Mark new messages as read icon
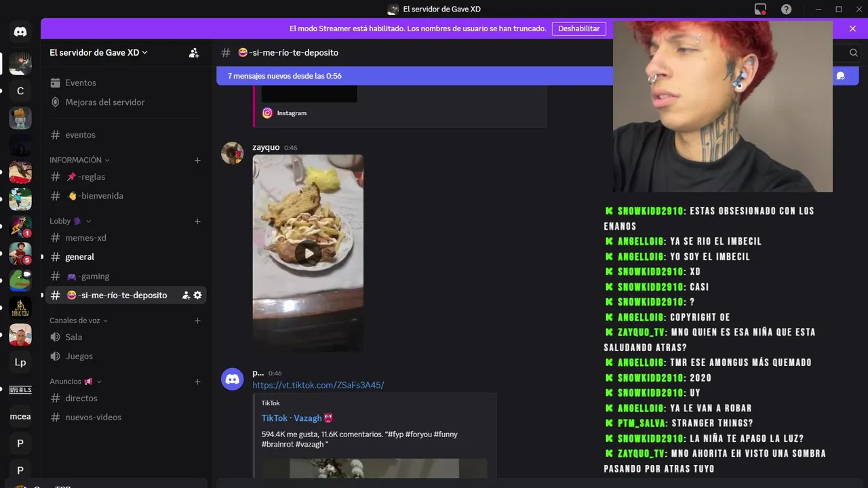 point(840,76)
